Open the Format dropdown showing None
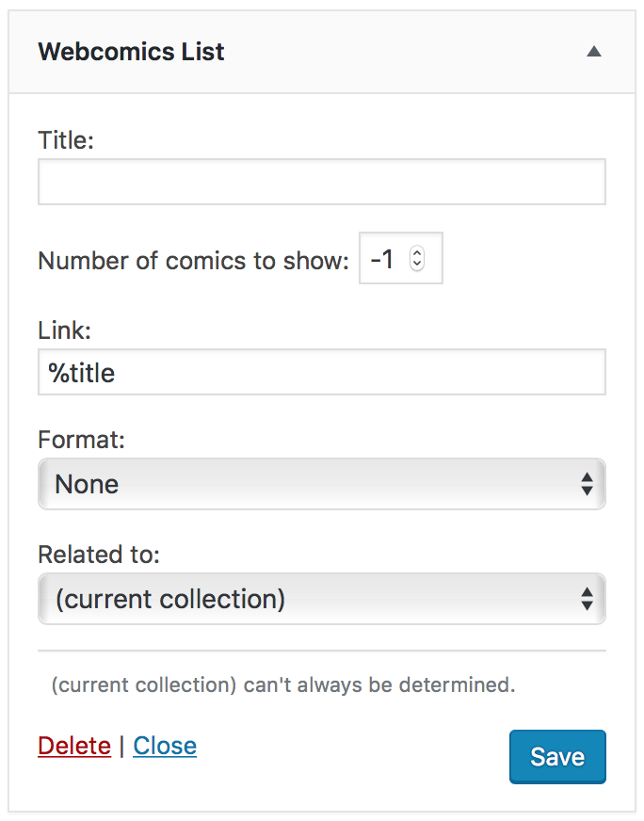644x821 pixels. coord(321,484)
